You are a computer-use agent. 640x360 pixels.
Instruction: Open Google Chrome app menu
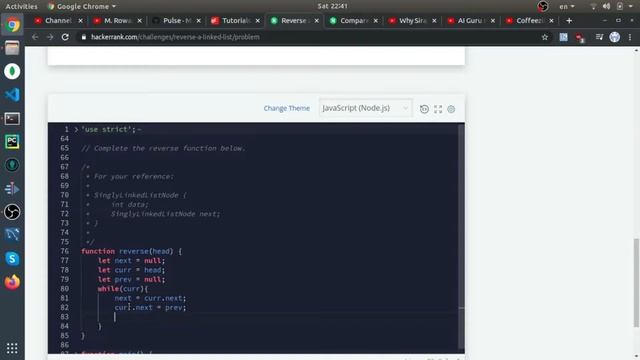coord(82,6)
